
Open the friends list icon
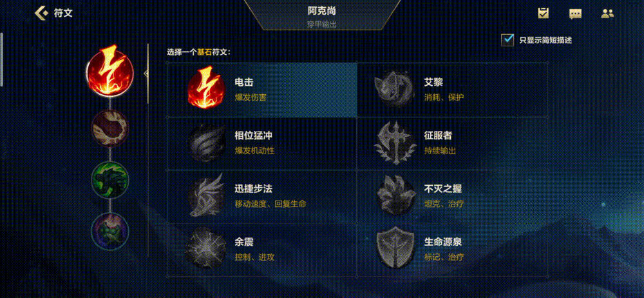click(x=607, y=14)
